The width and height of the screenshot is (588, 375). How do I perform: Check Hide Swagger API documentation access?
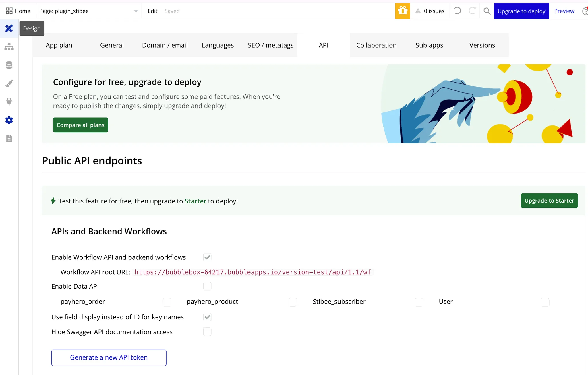pos(207,332)
